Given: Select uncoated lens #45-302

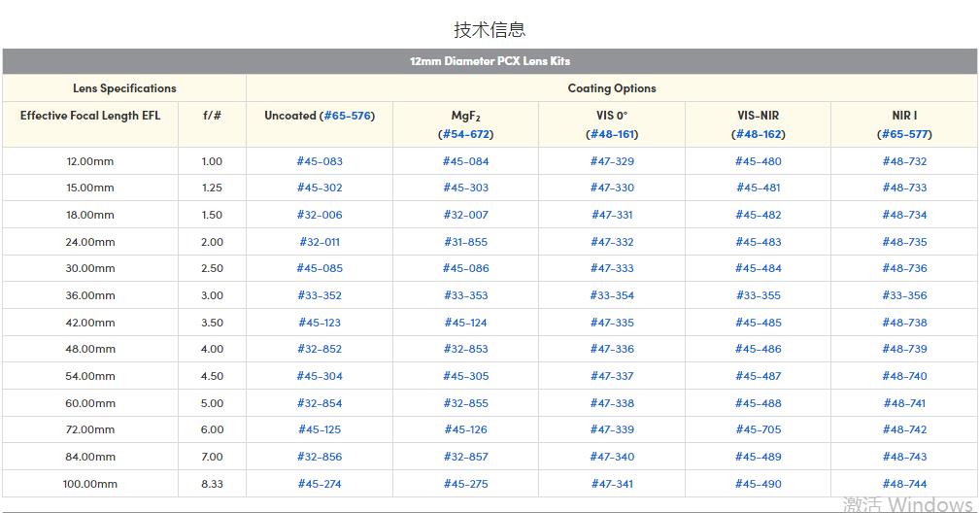Looking at the screenshot, I should [320, 188].
